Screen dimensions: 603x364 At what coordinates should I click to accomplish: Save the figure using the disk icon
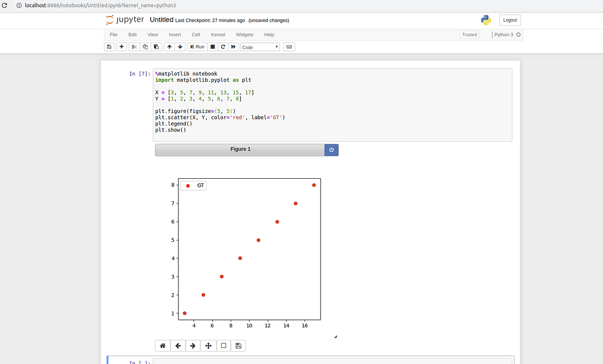[238, 345]
